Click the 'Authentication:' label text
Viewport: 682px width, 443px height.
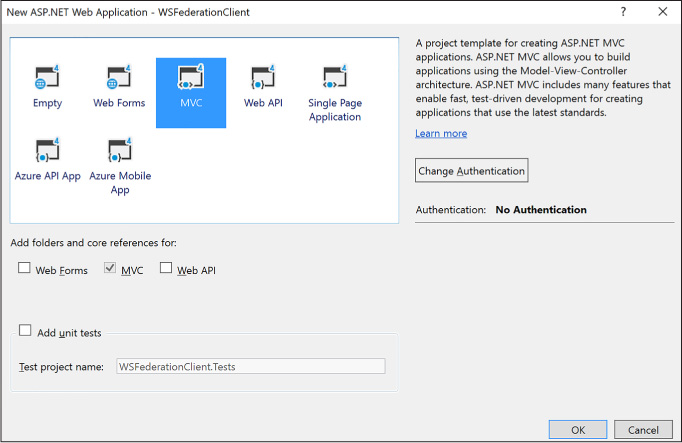[451, 210]
